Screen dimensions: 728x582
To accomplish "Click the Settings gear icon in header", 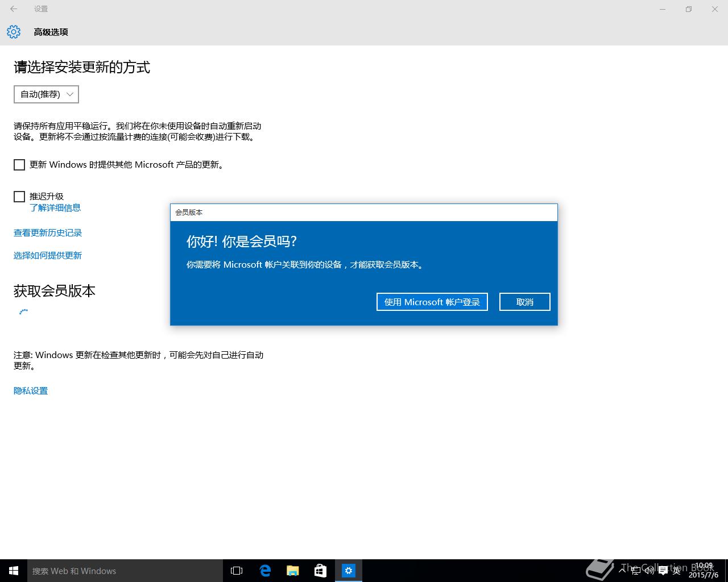I will point(14,32).
